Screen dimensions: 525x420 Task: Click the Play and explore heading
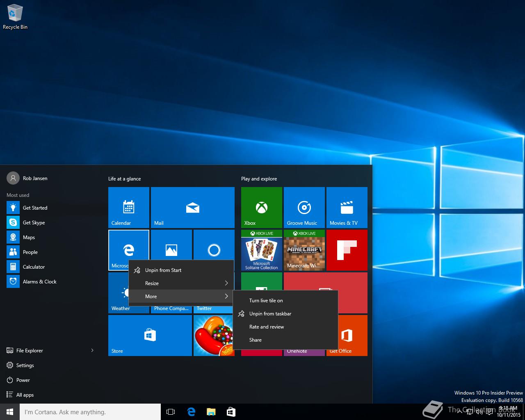pos(259,179)
